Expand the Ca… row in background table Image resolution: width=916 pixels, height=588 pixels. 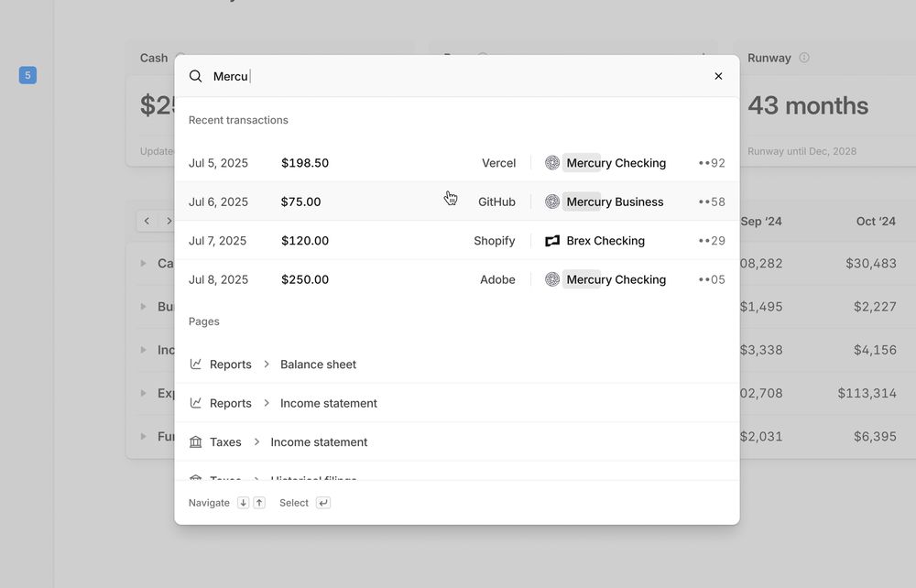[143, 264]
